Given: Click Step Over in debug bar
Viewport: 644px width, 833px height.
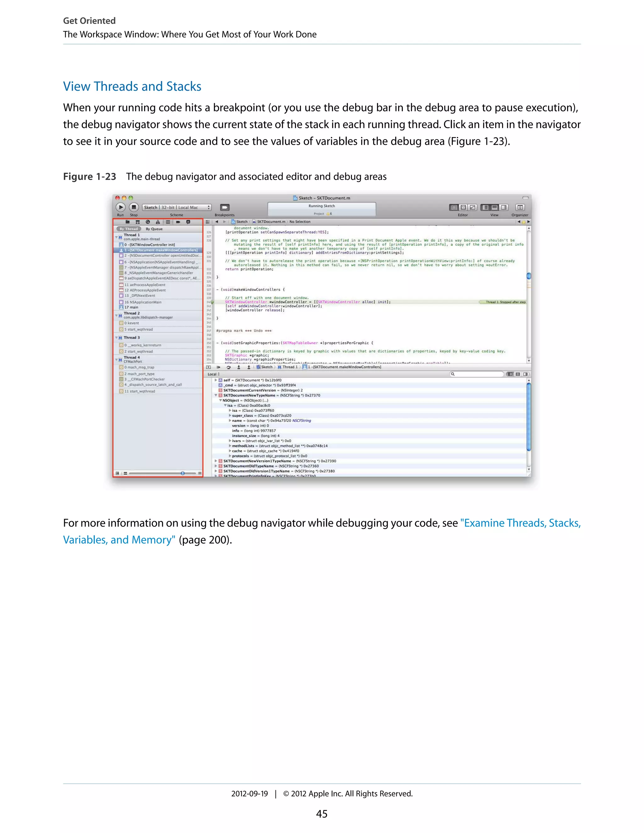Looking at the screenshot, I should click(x=229, y=367).
